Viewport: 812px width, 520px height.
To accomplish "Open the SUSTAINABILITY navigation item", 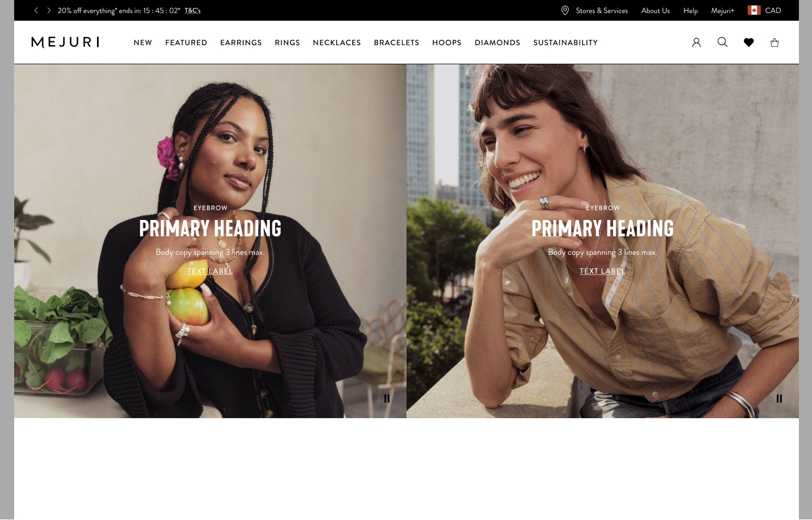I will pyautogui.click(x=566, y=42).
